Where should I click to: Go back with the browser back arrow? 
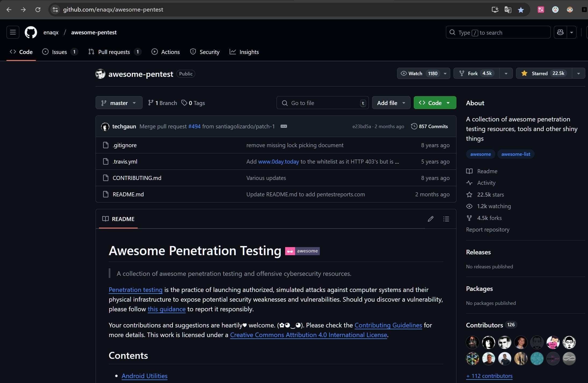(x=9, y=10)
